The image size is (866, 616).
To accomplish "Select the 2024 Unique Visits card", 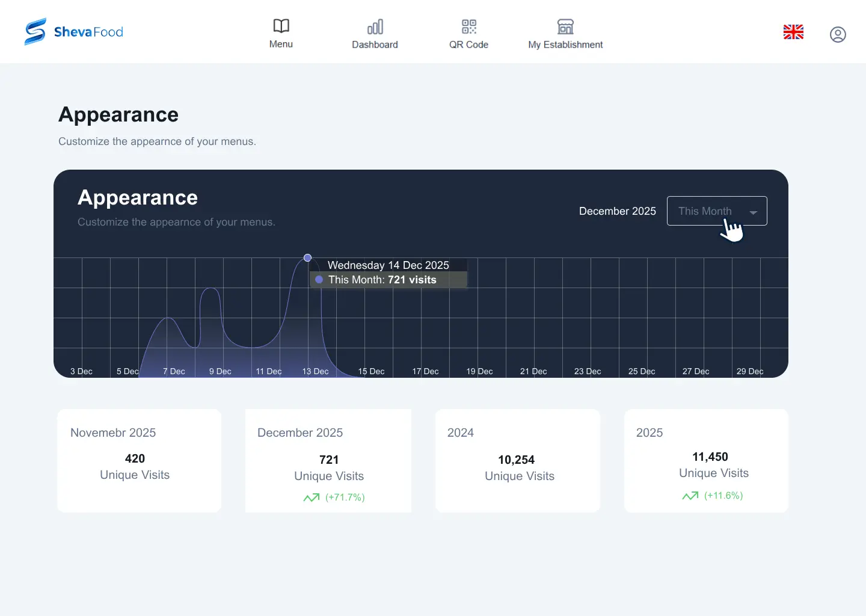I will point(518,460).
